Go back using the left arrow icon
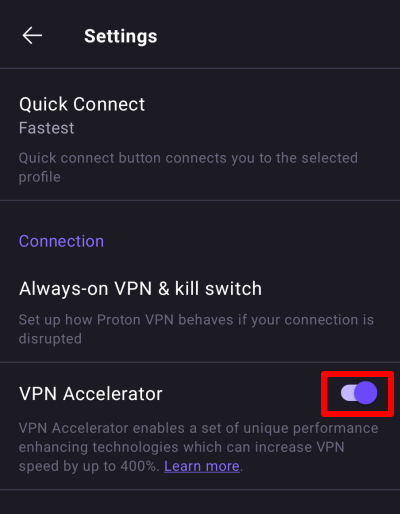 coord(32,35)
